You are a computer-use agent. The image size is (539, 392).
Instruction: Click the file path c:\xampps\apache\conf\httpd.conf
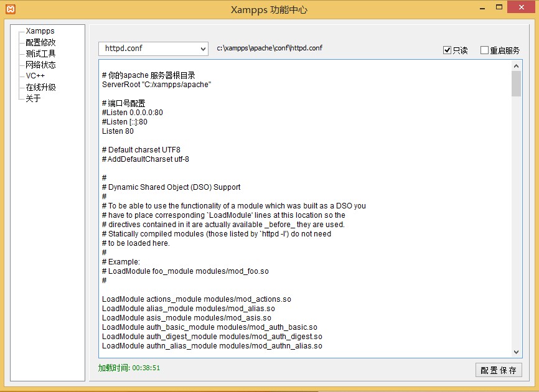(269, 48)
